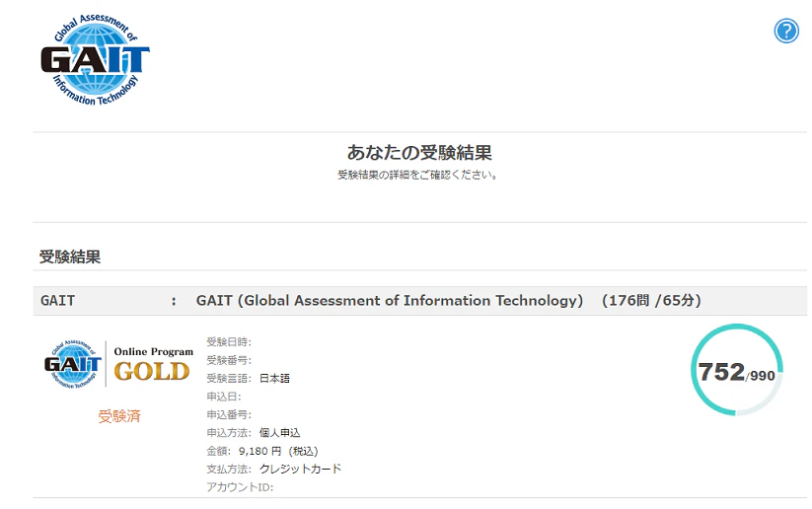Click the 支払方法 value クレジットカード
This screenshot has width=812, height=509.
(300, 470)
